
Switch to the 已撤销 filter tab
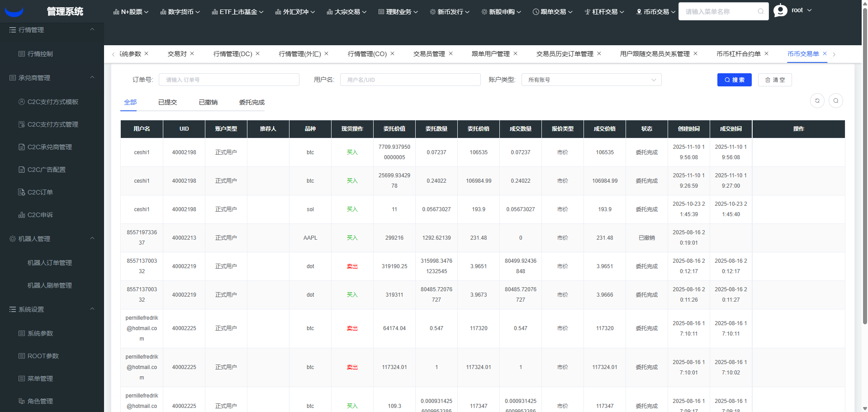pyautogui.click(x=208, y=103)
